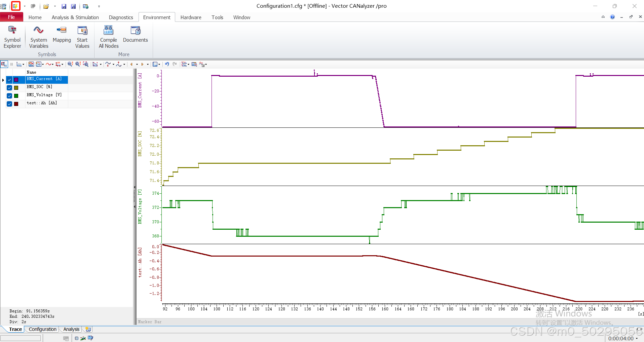
Task: Open the Documents tool
Action: (136, 35)
